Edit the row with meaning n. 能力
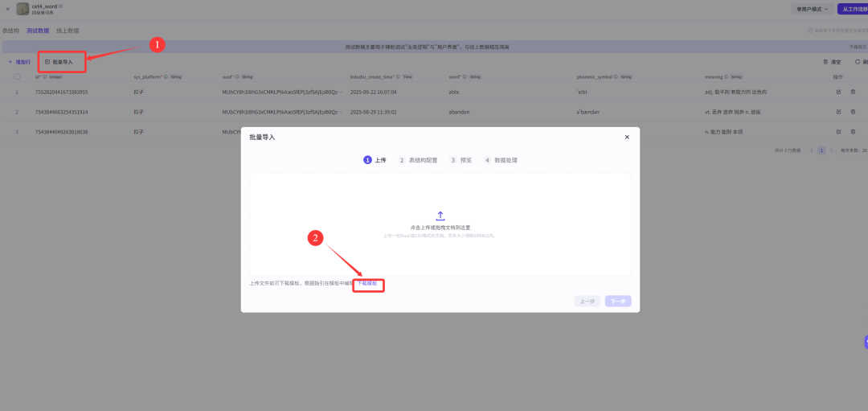This screenshot has width=868, height=411. pos(838,132)
